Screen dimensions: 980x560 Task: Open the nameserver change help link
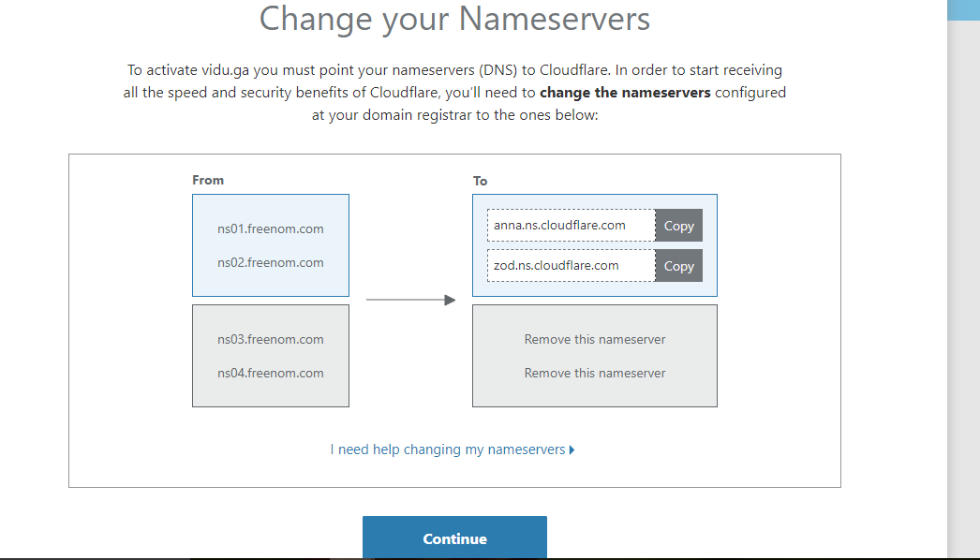(x=447, y=449)
